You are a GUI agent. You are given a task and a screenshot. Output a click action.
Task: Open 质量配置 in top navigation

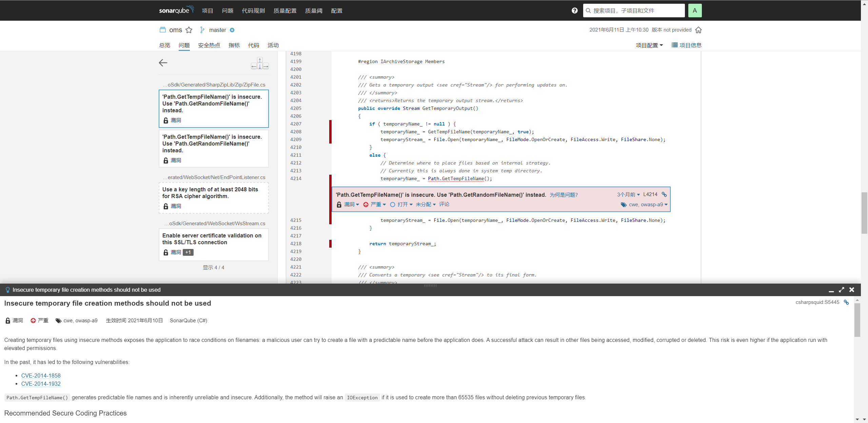point(285,11)
